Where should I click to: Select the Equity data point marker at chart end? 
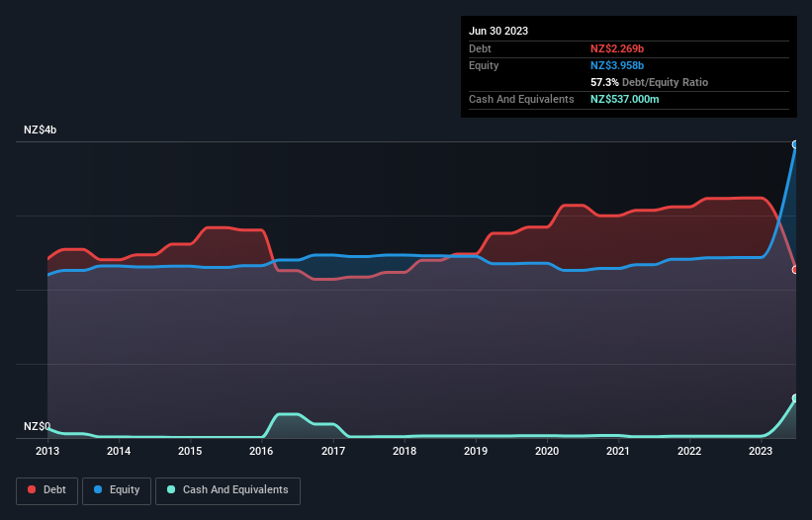pyautogui.click(x=795, y=144)
